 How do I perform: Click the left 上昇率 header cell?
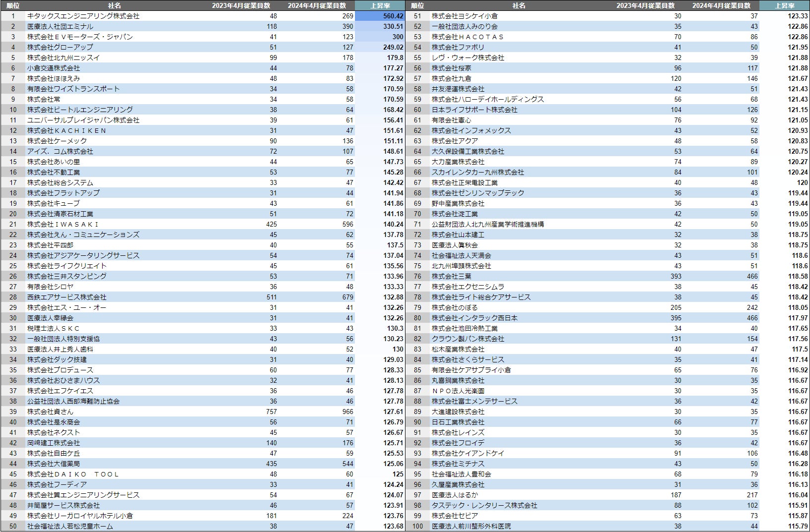380,5
